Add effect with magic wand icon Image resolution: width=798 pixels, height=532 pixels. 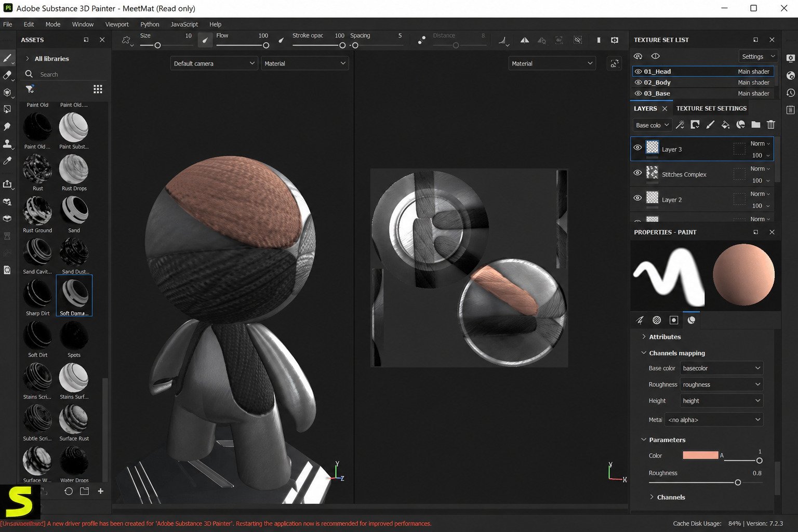(680, 125)
